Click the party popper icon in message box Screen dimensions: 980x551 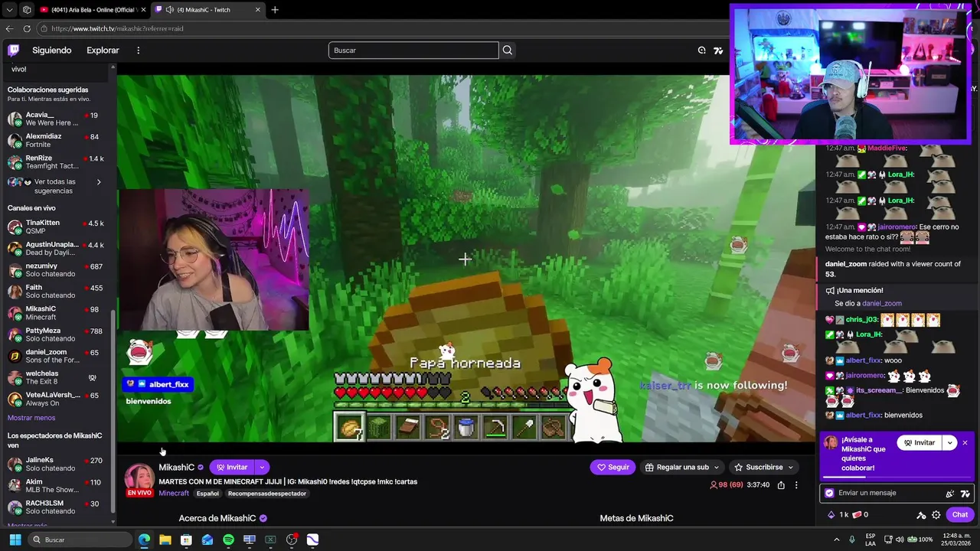pyautogui.click(x=950, y=494)
